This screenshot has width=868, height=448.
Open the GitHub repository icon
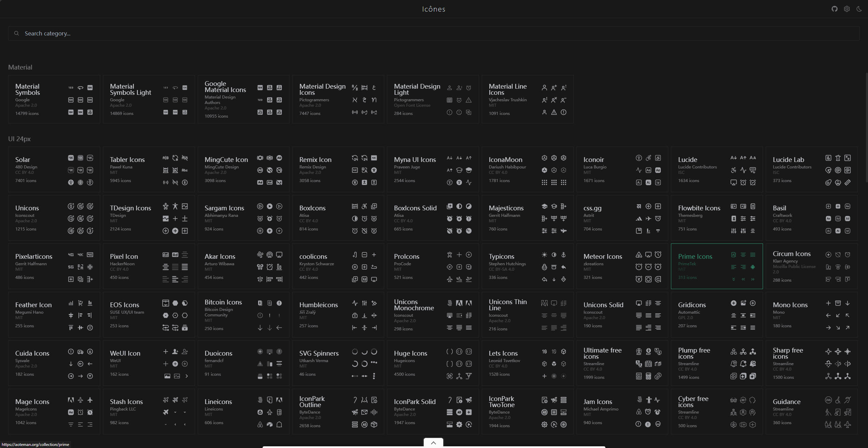(x=834, y=9)
